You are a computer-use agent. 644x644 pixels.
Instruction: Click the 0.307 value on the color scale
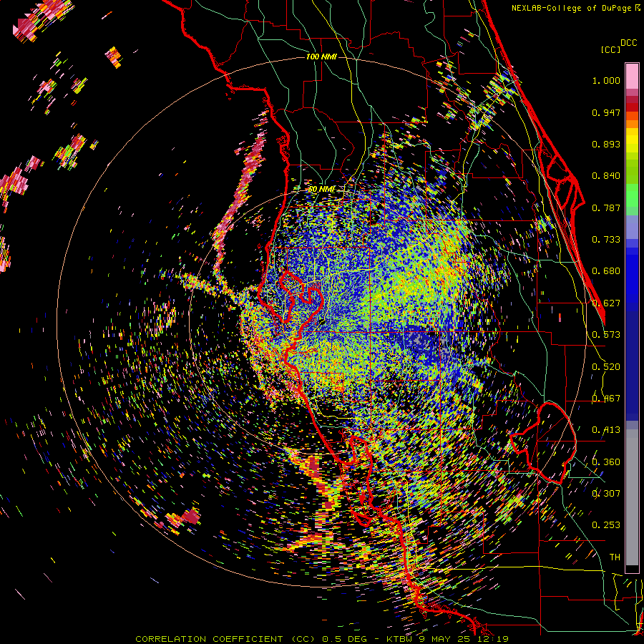click(x=606, y=494)
